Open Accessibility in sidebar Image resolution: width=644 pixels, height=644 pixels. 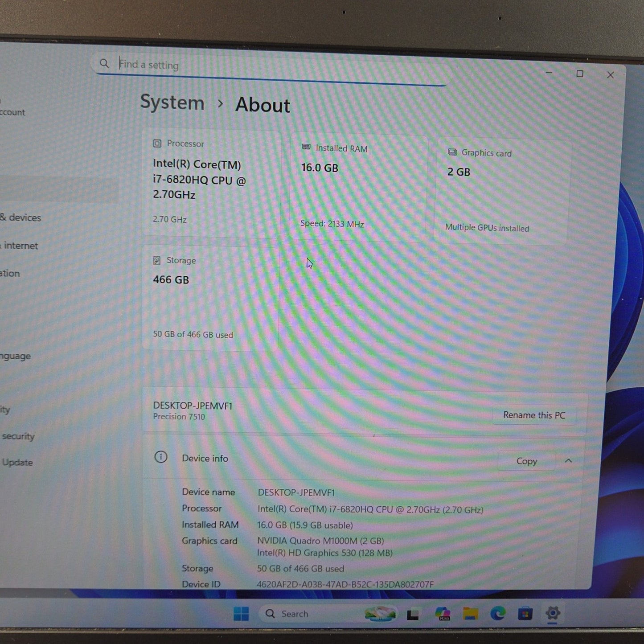pyautogui.click(x=5, y=410)
